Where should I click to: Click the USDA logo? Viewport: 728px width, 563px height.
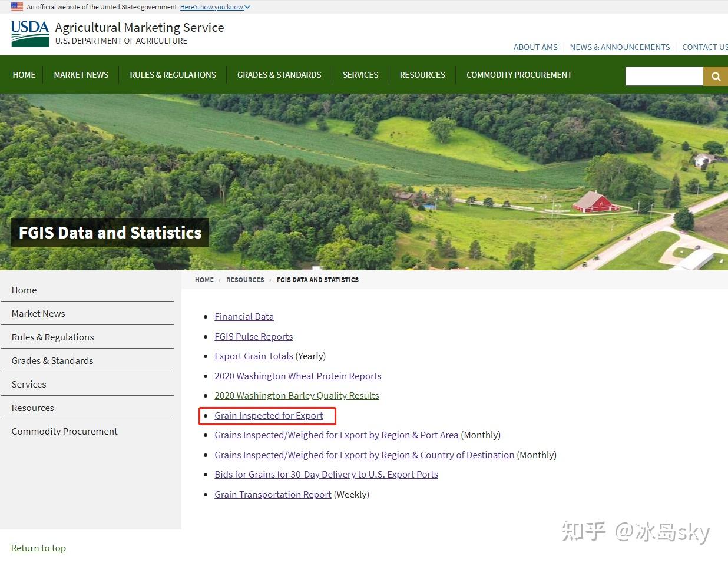point(29,34)
